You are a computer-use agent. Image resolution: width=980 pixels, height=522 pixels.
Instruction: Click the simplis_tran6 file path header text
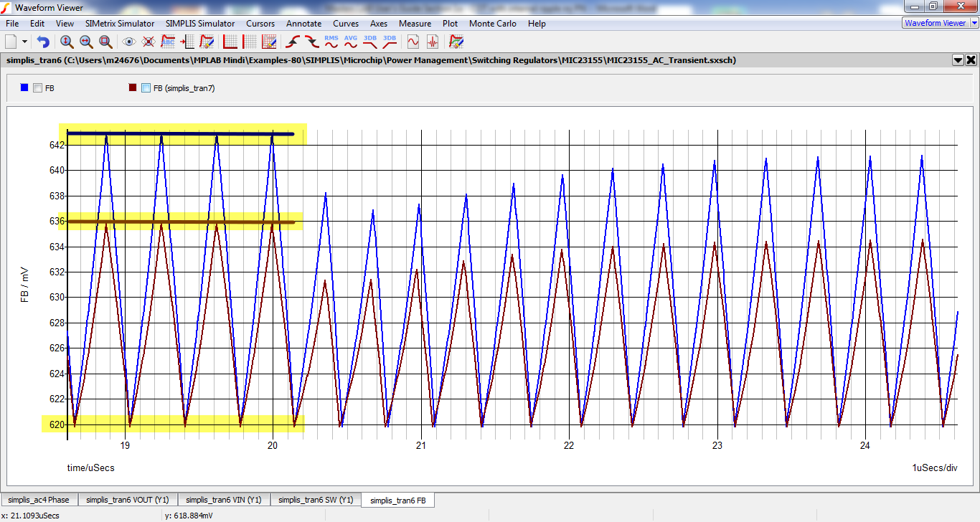(x=371, y=60)
